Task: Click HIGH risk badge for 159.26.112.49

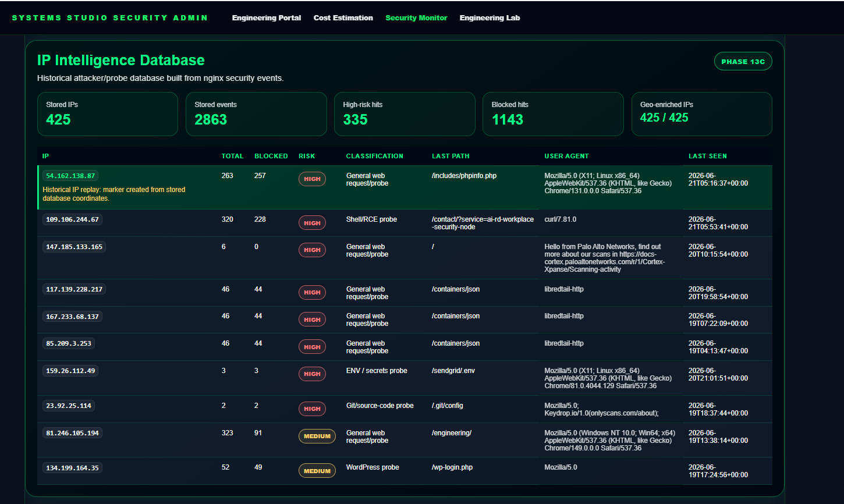Action: (312, 374)
